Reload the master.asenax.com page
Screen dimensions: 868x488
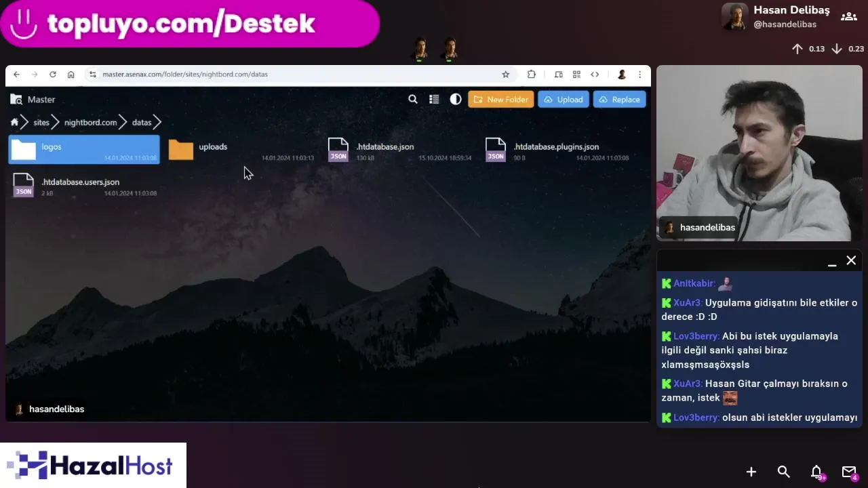coord(52,75)
